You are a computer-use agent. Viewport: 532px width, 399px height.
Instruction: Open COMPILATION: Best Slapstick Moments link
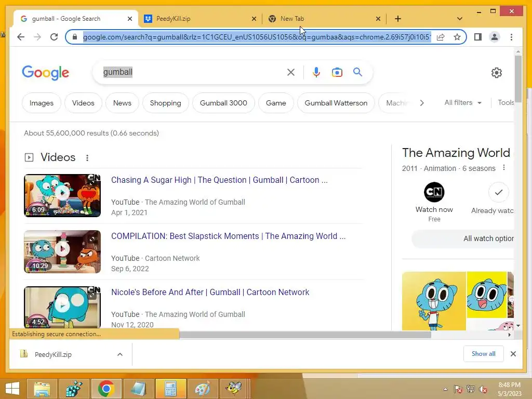point(229,236)
